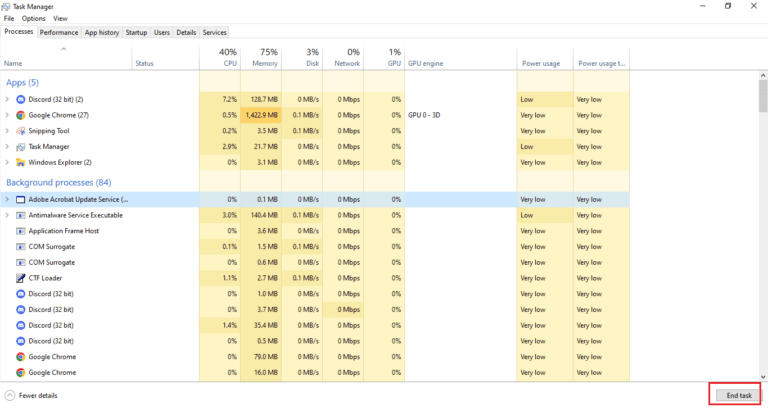Screen dimensions: 768x408
Task: Expand the Antimalware Service Executable row
Action: point(7,215)
